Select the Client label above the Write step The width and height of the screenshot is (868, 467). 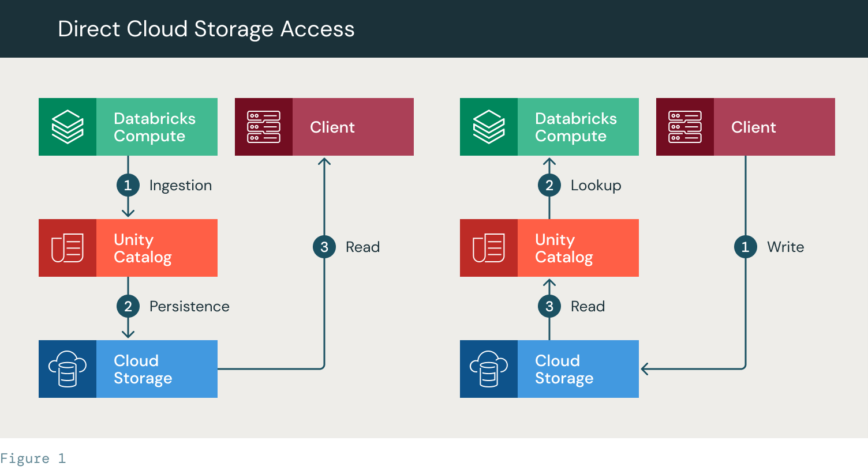754,127
